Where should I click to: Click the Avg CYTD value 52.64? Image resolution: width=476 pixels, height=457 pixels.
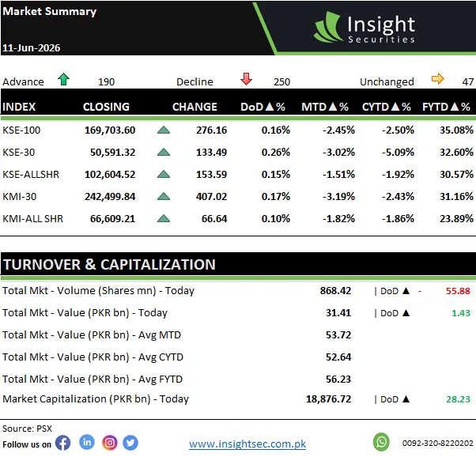point(338,357)
